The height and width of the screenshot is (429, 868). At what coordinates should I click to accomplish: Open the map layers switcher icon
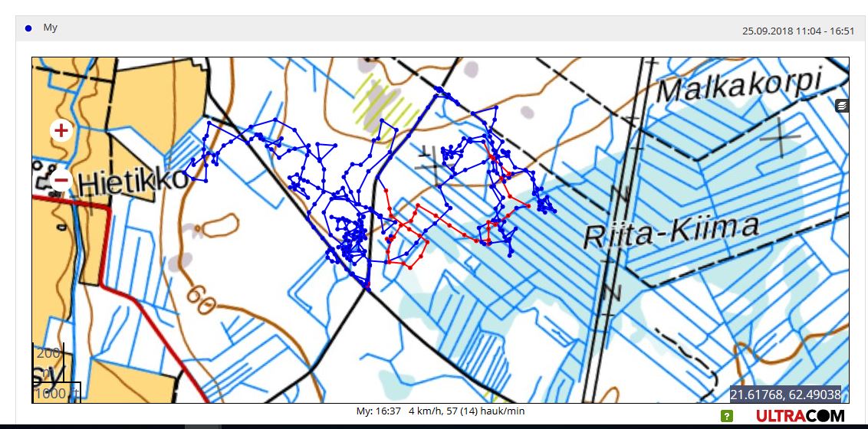tap(842, 106)
